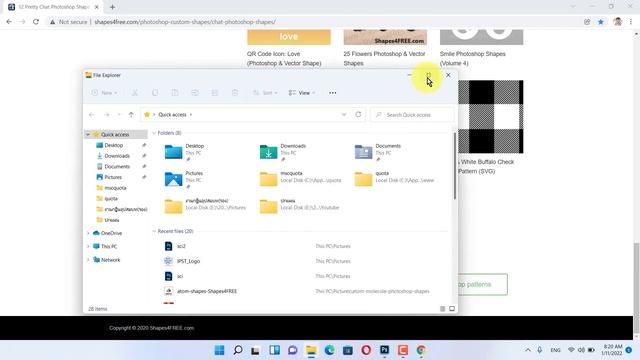Click the Up one level arrow
This screenshot has width=640, height=360.
point(131,115)
